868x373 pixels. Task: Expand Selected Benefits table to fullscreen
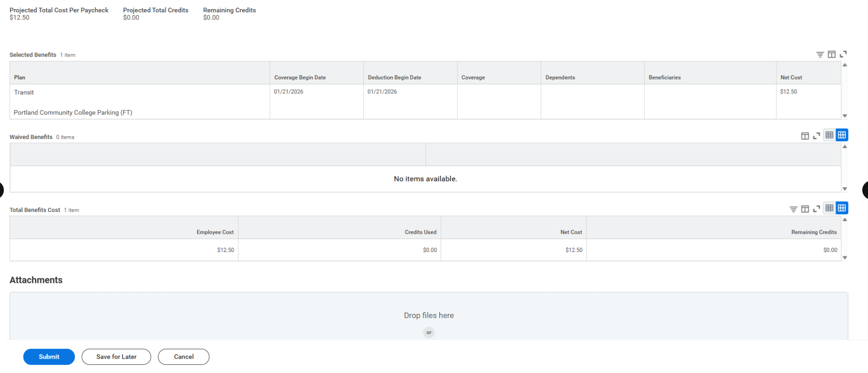tap(843, 55)
